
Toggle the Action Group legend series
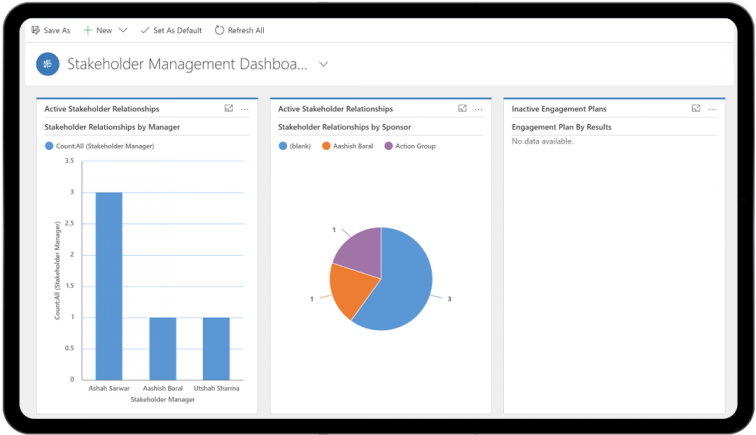[408, 146]
